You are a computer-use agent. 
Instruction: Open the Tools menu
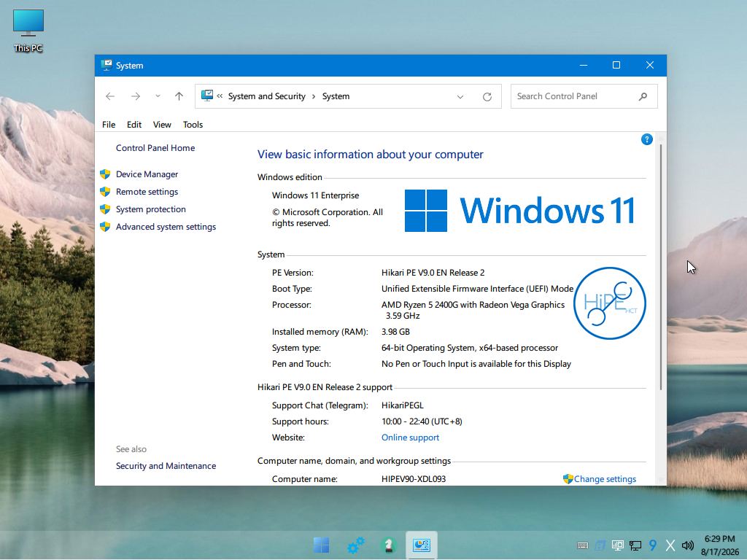[x=193, y=124]
